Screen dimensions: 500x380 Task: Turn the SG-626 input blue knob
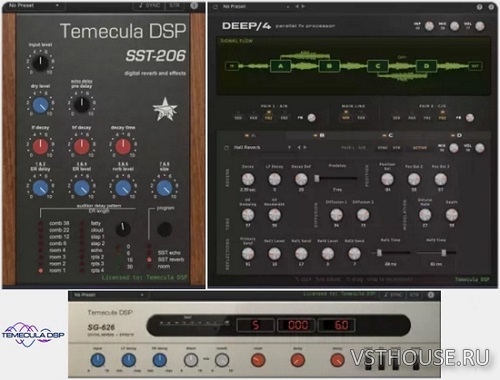[x=98, y=360]
